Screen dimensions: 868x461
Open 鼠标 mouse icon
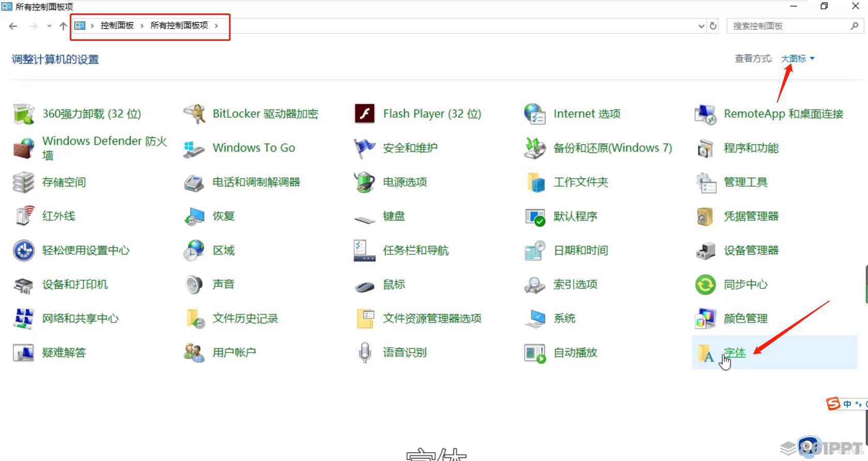pos(364,285)
